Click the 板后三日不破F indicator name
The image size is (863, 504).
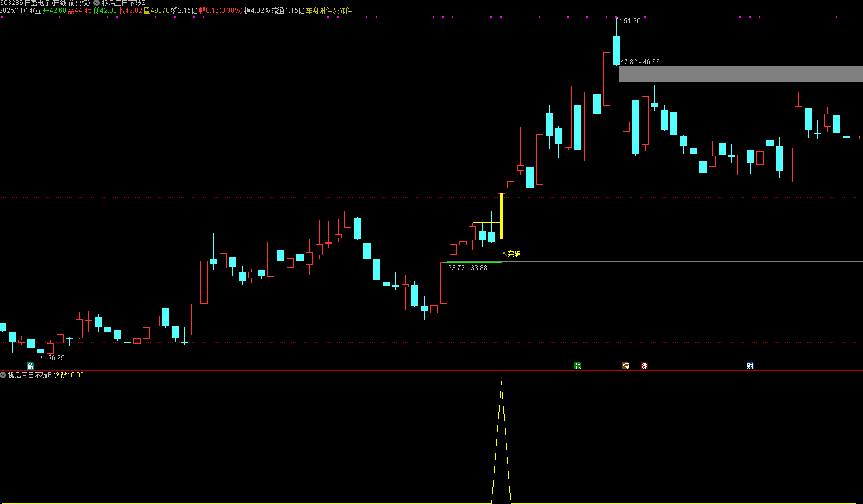30,375
